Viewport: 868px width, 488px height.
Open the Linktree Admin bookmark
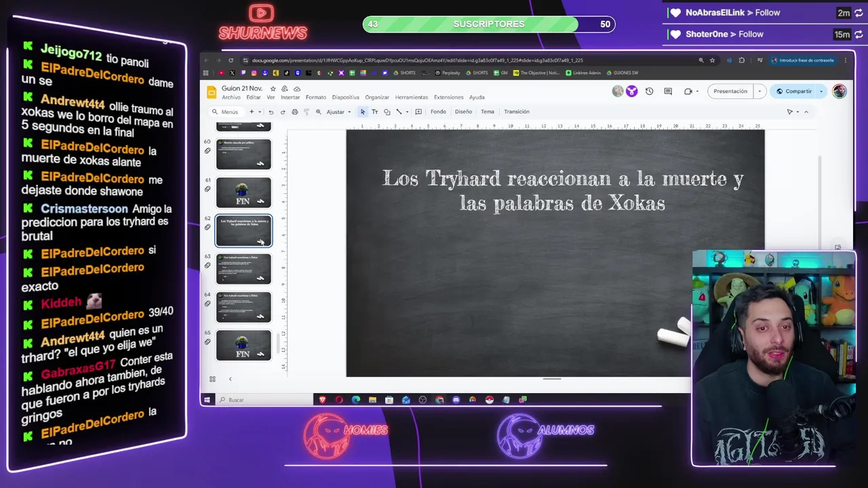coord(585,73)
